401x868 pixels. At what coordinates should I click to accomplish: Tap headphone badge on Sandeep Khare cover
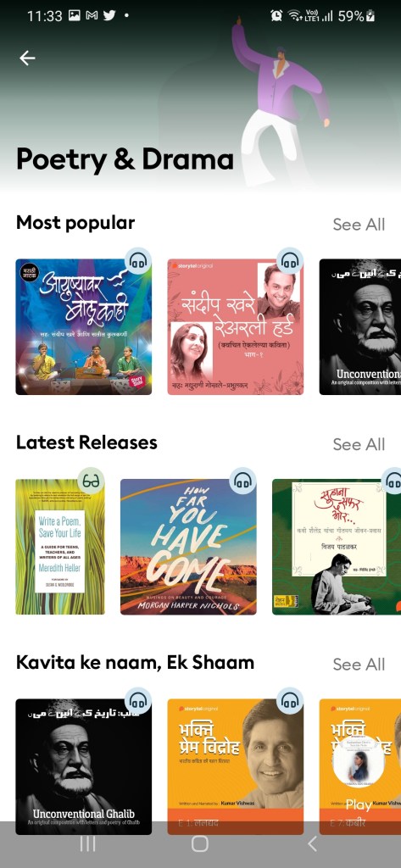click(290, 261)
